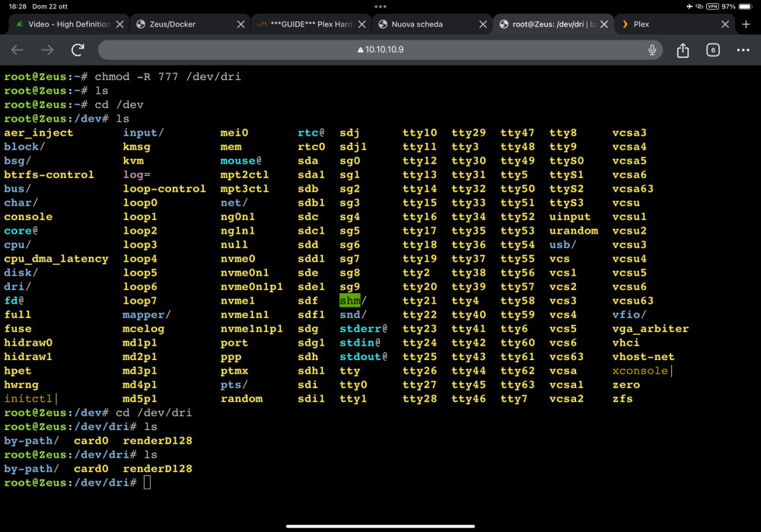
Task: Click the forward navigation arrow
Action: click(47, 49)
